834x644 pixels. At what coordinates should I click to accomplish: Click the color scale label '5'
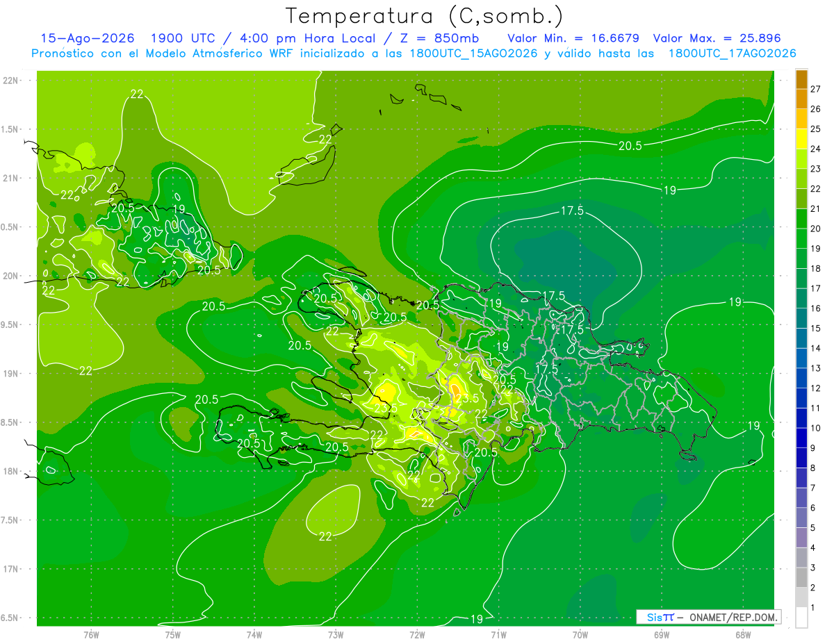813,527
